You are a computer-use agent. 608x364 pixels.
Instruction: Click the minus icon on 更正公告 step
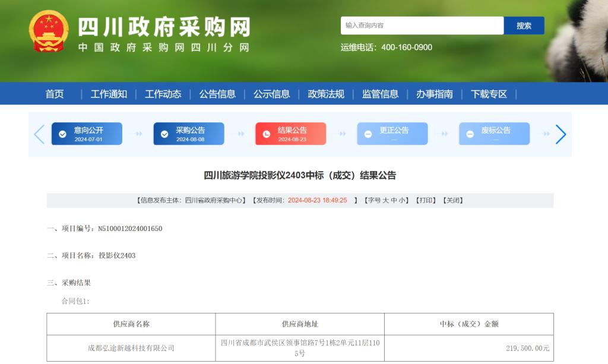368,134
